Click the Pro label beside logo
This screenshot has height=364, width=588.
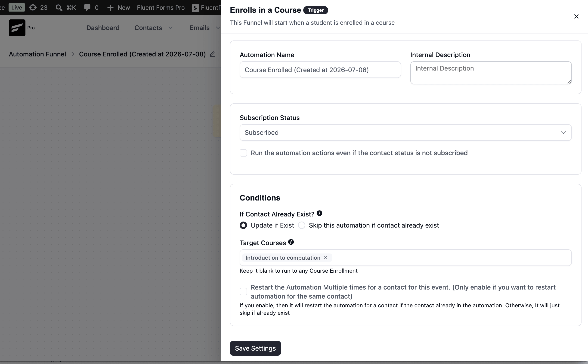(31, 28)
